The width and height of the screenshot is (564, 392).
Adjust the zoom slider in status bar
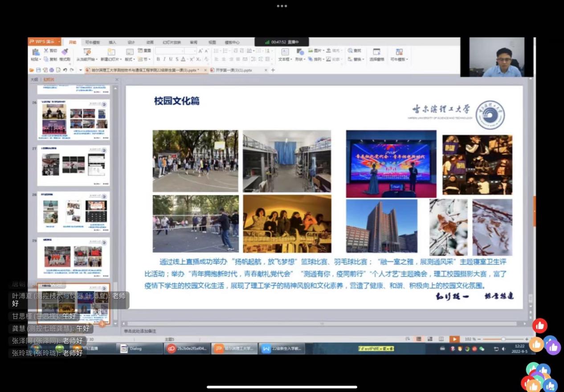point(503,339)
